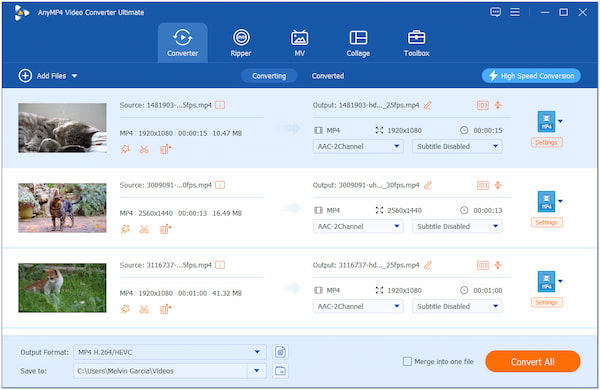This screenshot has height=390, width=600.
Task: Open Settings for the 3009091 video
Action: pyautogui.click(x=546, y=222)
